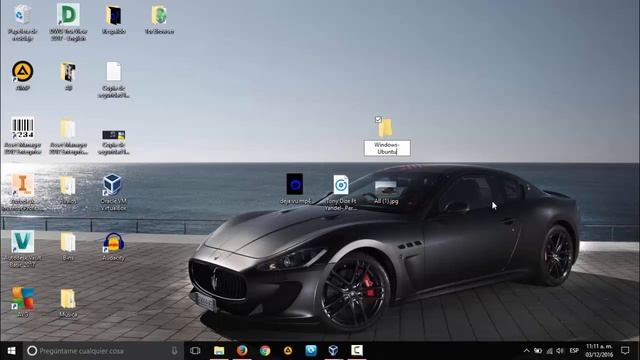Click the Cortana microphone icon
640x360 pixels.
pos(174,351)
